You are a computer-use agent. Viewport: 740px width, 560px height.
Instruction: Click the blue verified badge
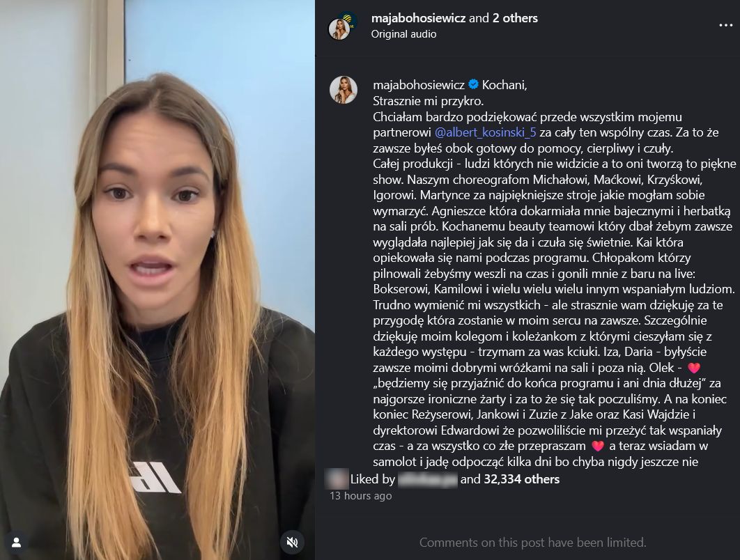coord(473,84)
